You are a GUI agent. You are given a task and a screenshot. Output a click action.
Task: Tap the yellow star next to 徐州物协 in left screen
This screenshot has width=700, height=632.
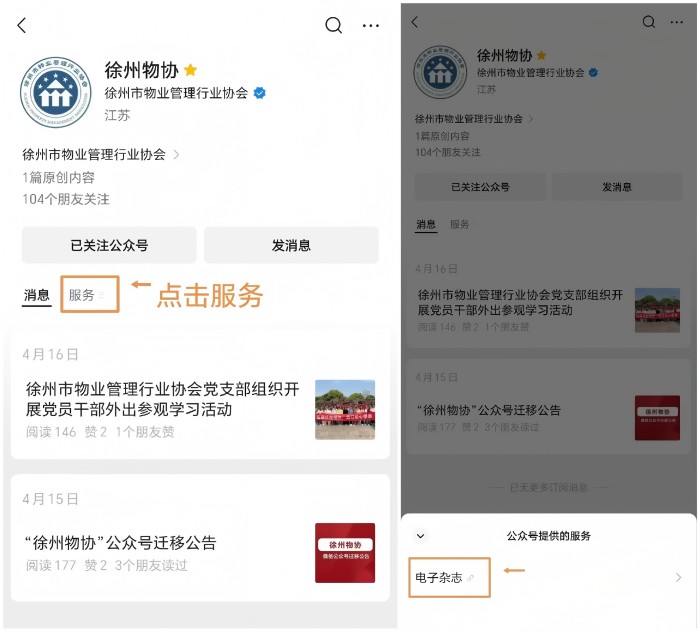pos(190,70)
